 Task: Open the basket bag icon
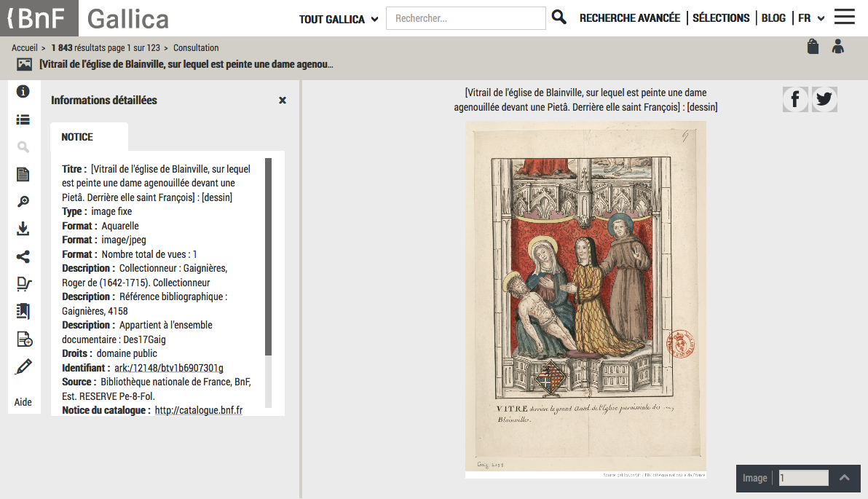[813, 47]
